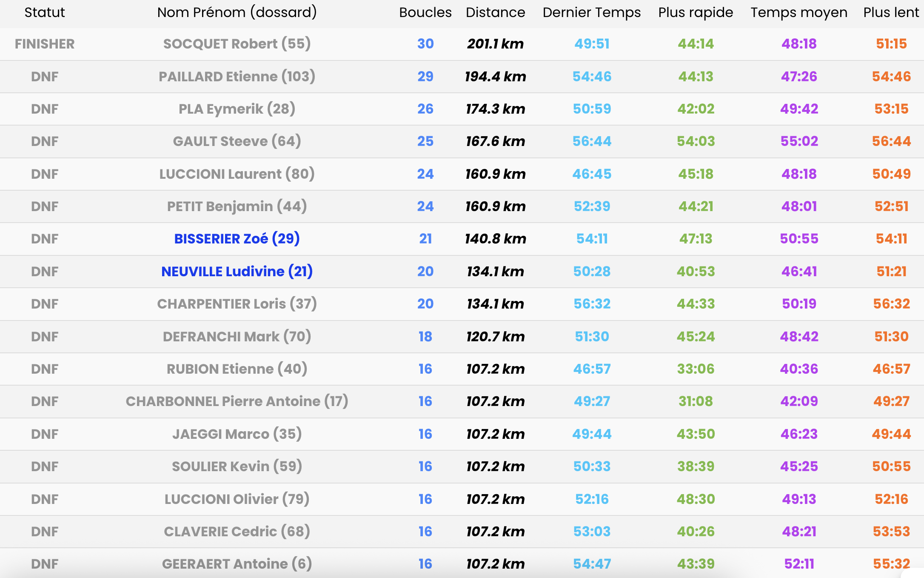
Task: Select CHARBONNEL Pierre Antoine (17) name
Action: pos(237,401)
